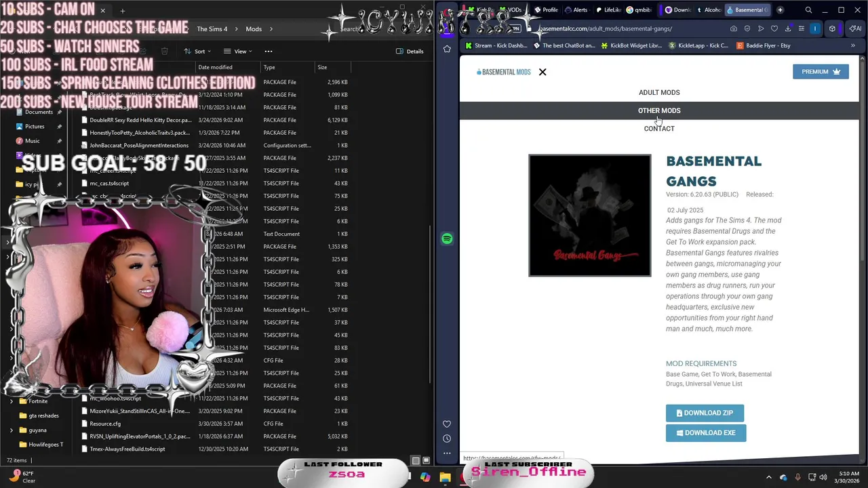The height and width of the screenshot is (488, 868).
Task: Click the DOWNLOAD ZIP button
Action: (705, 413)
